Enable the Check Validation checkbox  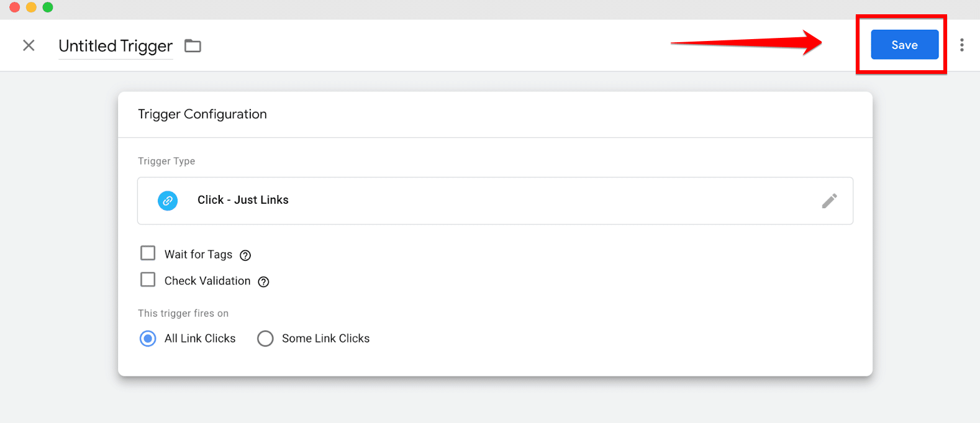coord(148,280)
